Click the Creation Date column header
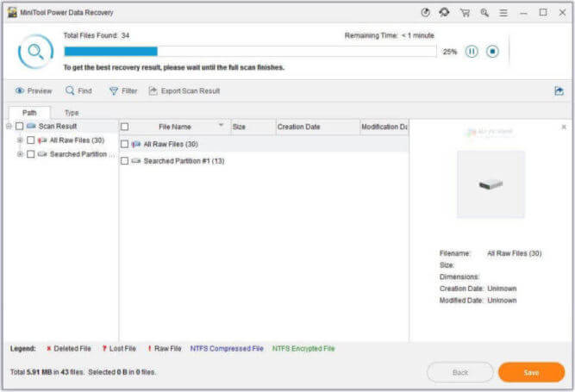 [x=317, y=127]
